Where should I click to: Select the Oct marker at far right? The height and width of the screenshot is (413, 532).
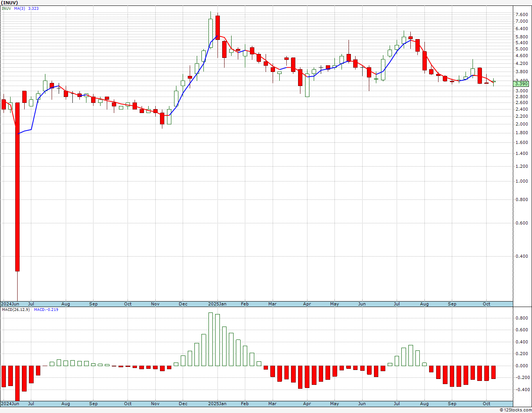(x=487, y=304)
